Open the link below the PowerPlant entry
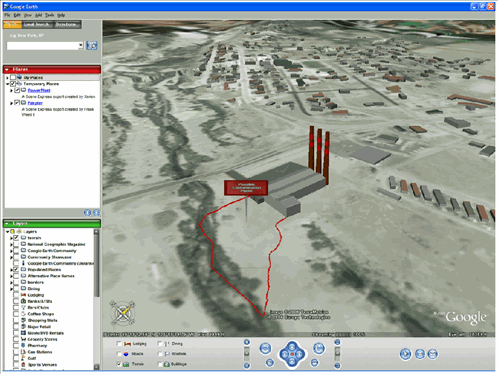498x374 pixels. tap(35, 103)
